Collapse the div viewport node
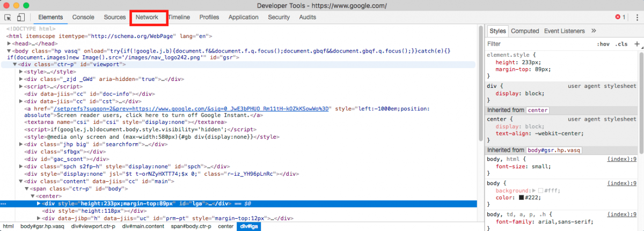The image size is (644, 231). coord(15,64)
